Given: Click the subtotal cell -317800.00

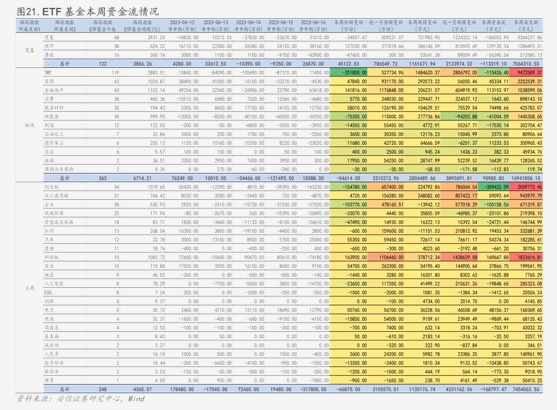Looking at the screenshot, I should click(313, 389).
